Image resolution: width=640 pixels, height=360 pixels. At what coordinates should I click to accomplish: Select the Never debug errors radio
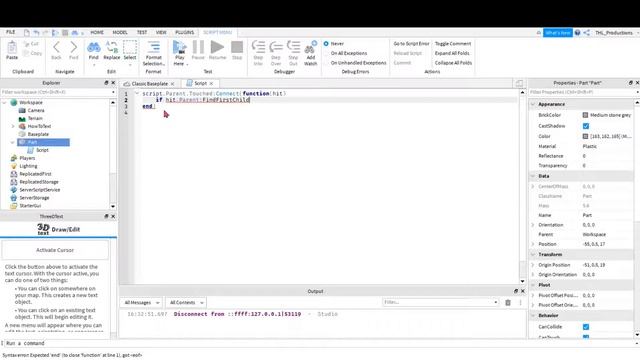click(x=326, y=43)
